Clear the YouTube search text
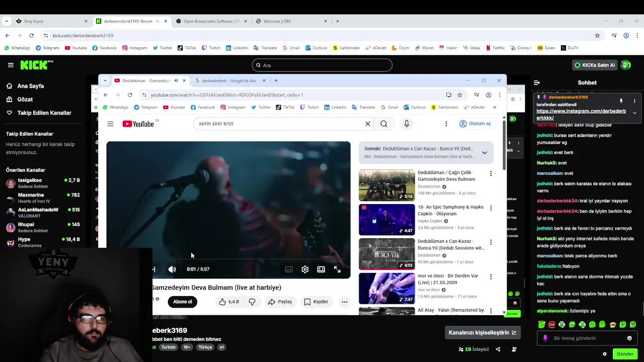644x362 pixels. [x=368, y=124]
